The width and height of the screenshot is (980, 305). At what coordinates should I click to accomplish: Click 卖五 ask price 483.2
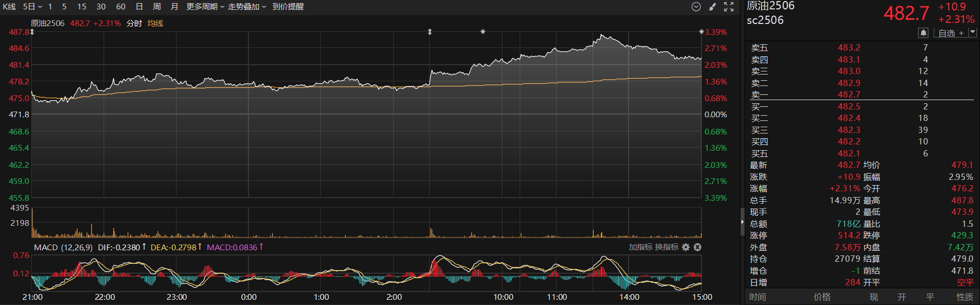[849, 47]
